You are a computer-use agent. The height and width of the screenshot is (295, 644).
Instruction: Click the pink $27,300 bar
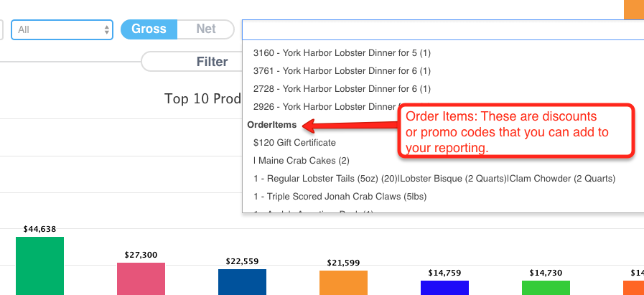(x=141, y=279)
